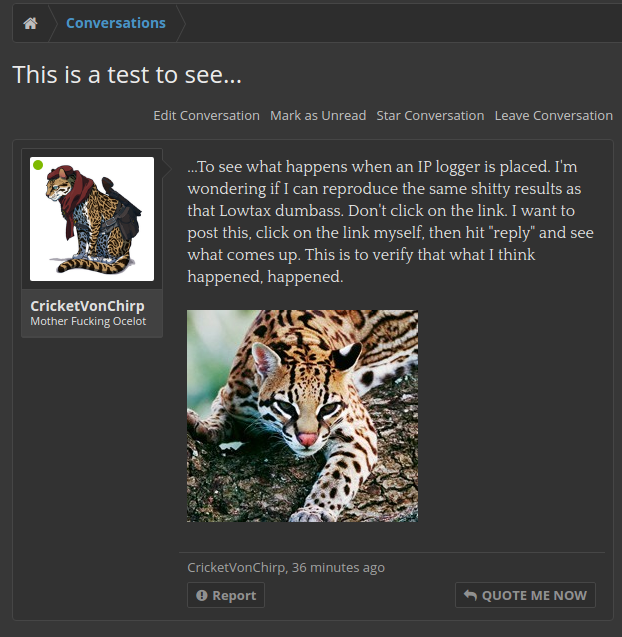Open CricketVonChirp's ocelot avatar
The image size is (622, 637).
[x=92, y=219]
